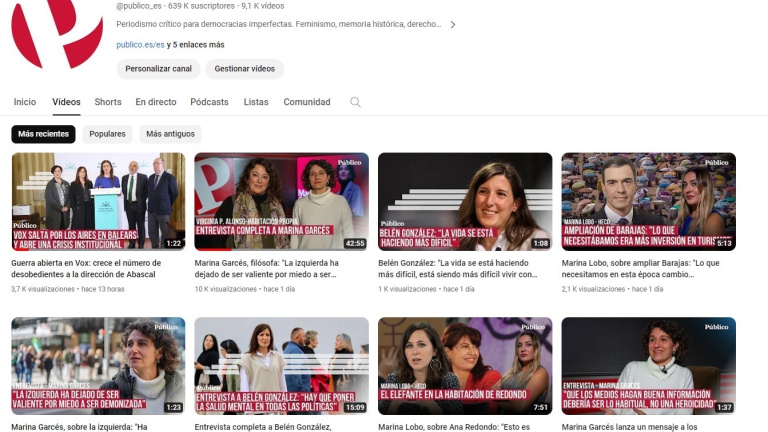Image resolution: width=768 pixels, height=432 pixels.
Task: Open the channel search magnifier icon
Action: pos(355,102)
